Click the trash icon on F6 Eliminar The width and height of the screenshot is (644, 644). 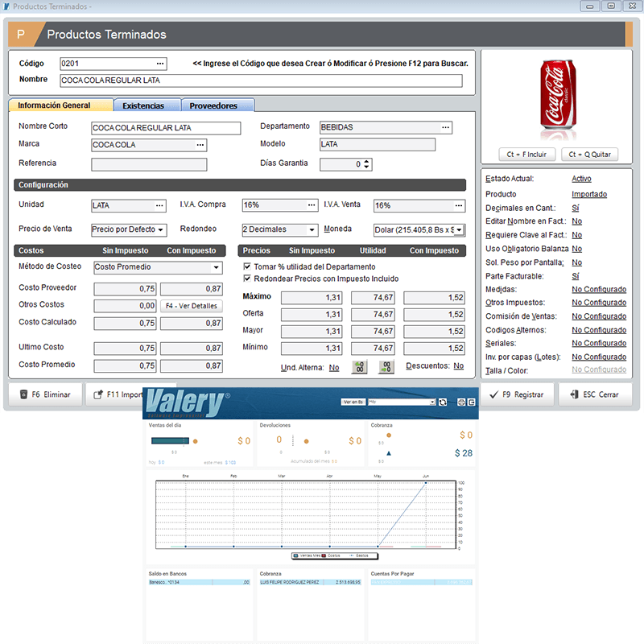pos(23,395)
